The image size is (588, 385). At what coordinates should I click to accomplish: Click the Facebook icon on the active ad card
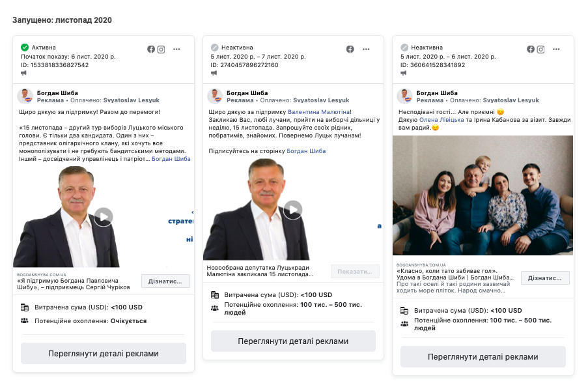pos(151,49)
